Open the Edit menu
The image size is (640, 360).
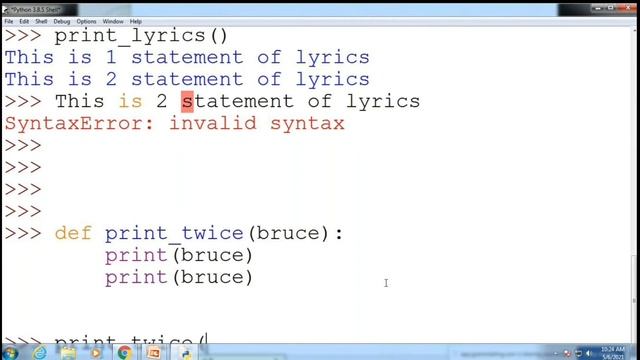tap(24, 21)
